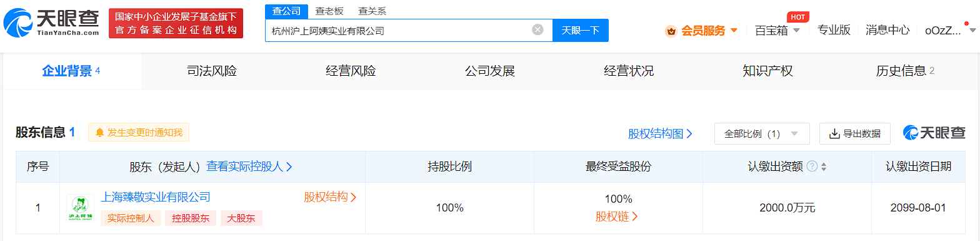
Task: Switch to the 查关系 search tab
Action: pyautogui.click(x=372, y=11)
